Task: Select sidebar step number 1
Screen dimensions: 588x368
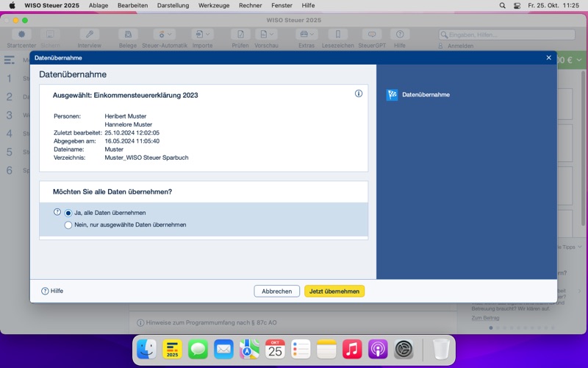Action: [10, 79]
